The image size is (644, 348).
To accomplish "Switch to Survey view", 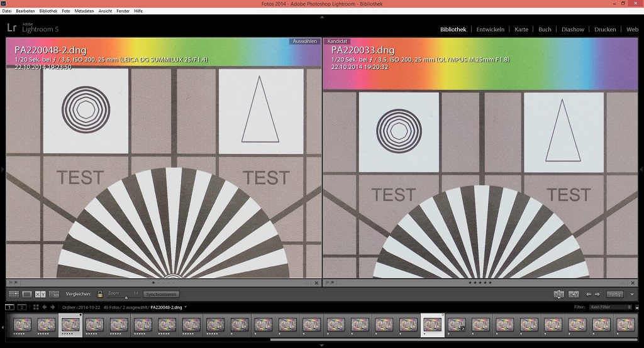I will pos(54,294).
